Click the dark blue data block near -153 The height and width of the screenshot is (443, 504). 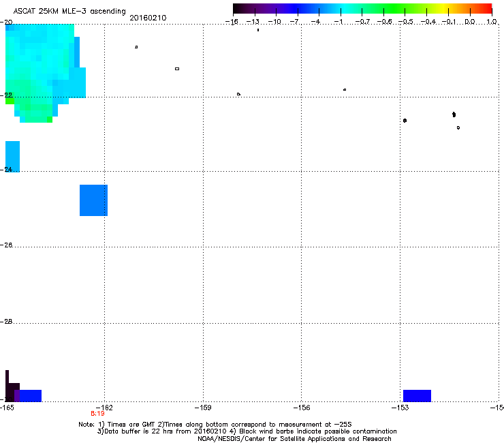point(417,396)
